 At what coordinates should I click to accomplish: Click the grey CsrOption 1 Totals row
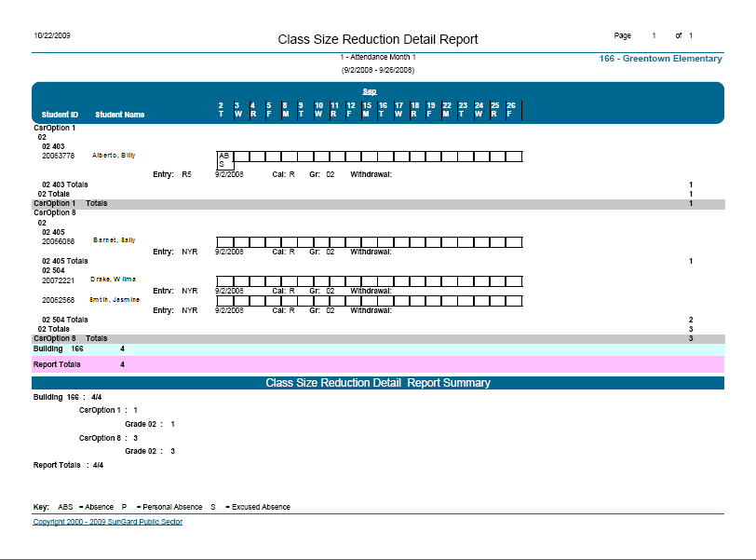tap(378, 202)
